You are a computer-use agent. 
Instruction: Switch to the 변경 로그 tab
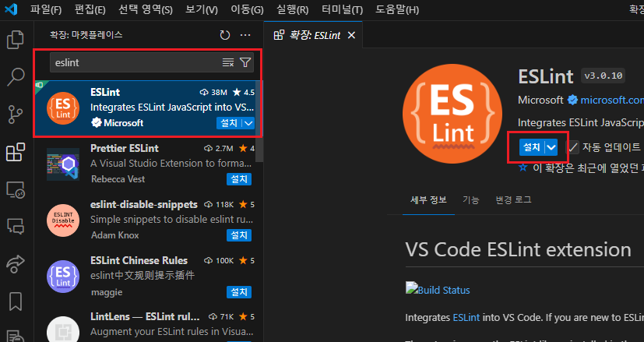click(513, 199)
